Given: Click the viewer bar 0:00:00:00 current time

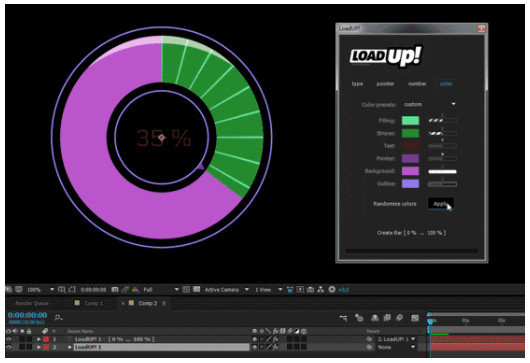Looking at the screenshot, I should pyautogui.click(x=93, y=289).
